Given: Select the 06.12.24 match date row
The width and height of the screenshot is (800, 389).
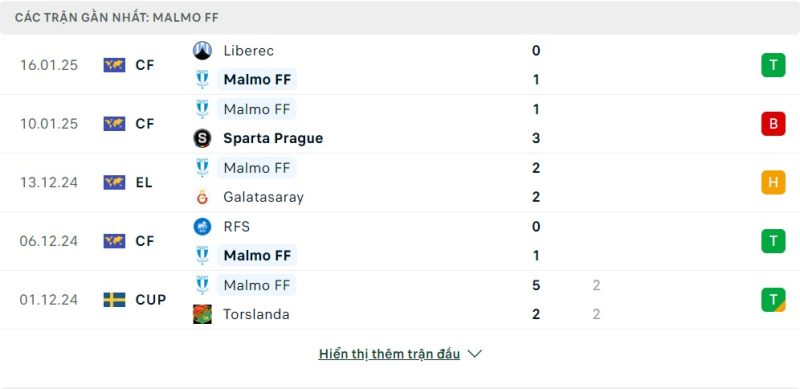Looking at the screenshot, I should coord(400,241).
